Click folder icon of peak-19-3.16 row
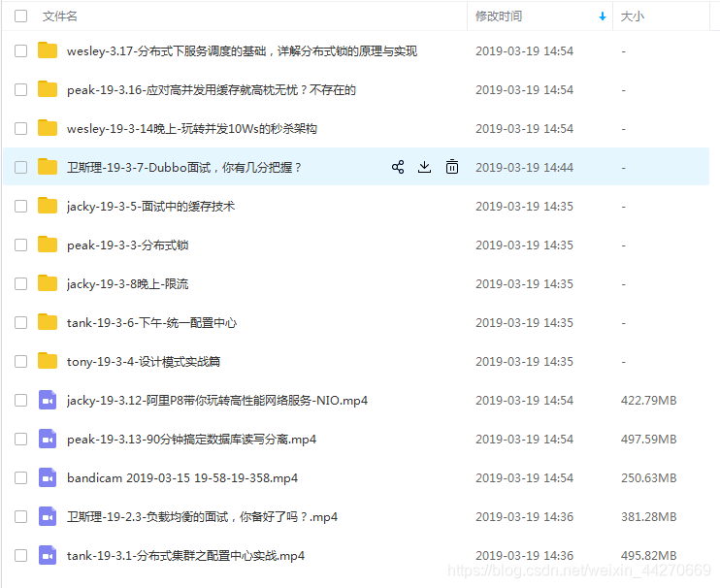 48,89
